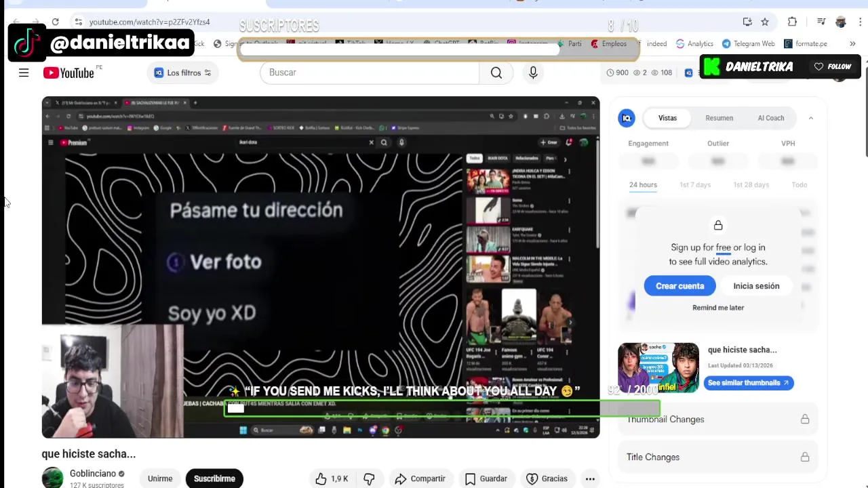Open the YouTube hamburger guide menu
This screenshot has height=488, width=868.
click(24, 73)
